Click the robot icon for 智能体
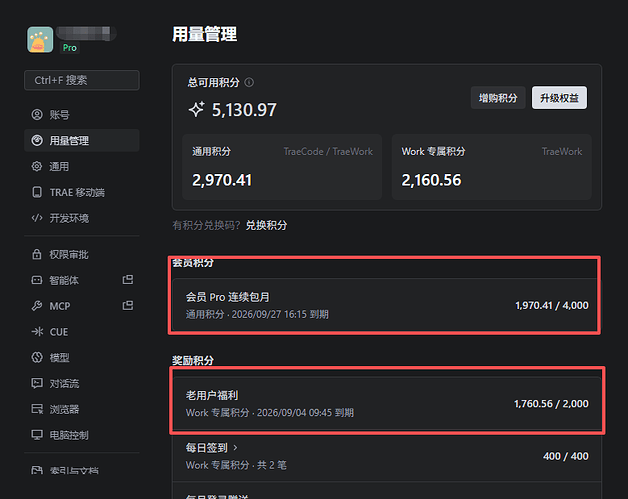 [37, 280]
